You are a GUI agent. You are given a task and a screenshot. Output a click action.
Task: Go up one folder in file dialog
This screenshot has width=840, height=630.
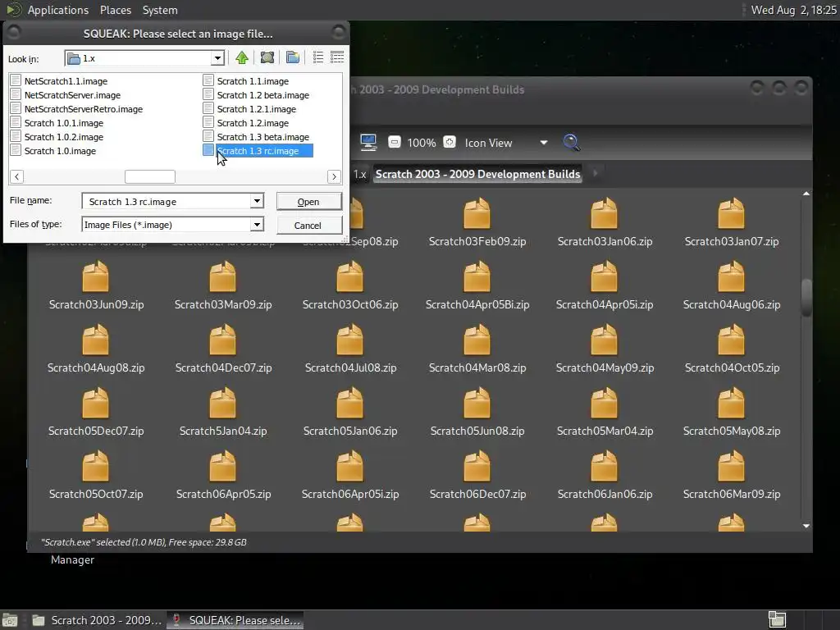point(242,58)
